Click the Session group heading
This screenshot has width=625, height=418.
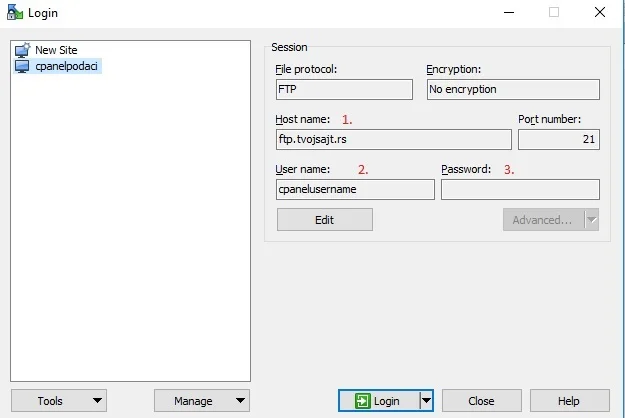pyautogui.click(x=289, y=47)
